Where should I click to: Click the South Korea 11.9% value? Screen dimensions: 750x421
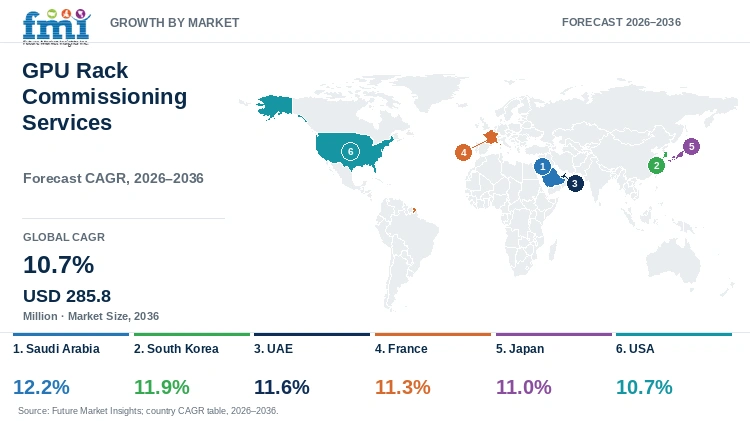[x=162, y=387]
